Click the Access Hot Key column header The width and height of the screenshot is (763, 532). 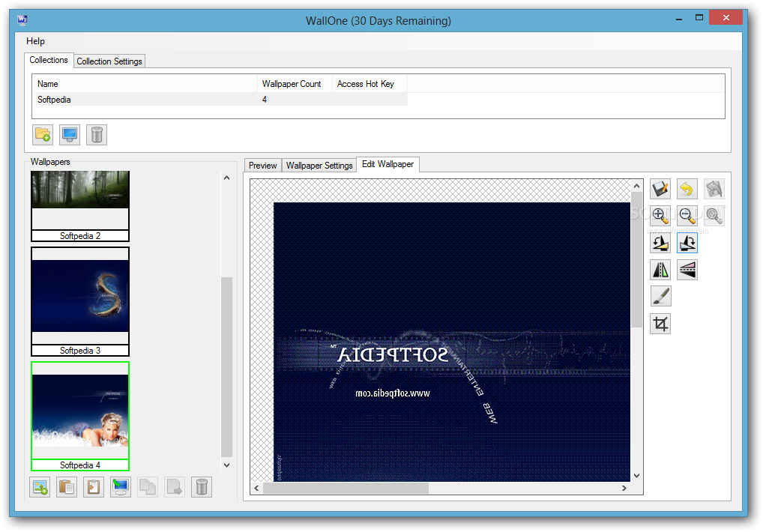pyautogui.click(x=370, y=84)
